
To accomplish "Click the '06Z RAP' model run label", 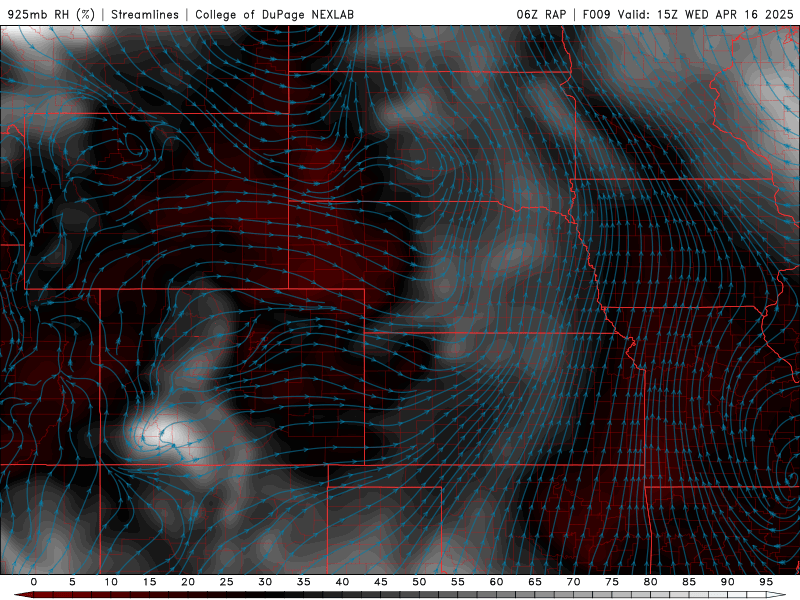I will coord(541,14).
